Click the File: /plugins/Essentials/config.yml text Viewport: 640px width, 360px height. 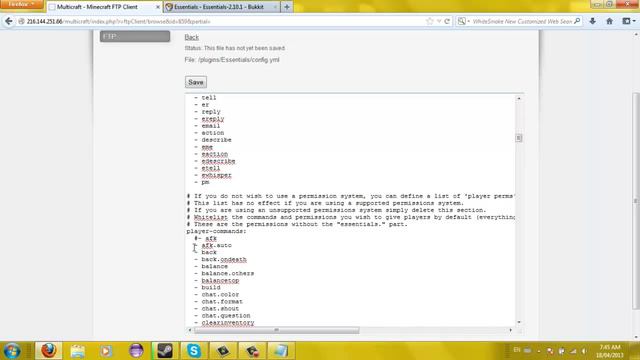[232, 60]
